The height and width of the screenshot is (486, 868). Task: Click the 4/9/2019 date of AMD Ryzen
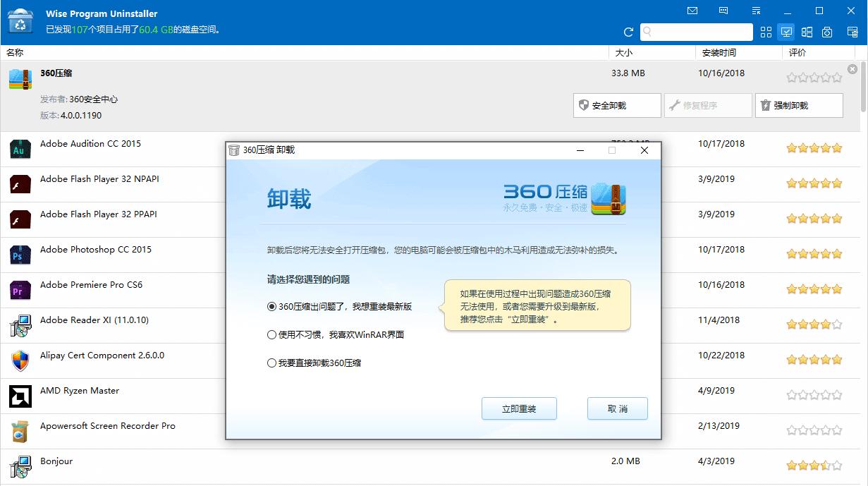tap(716, 391)
